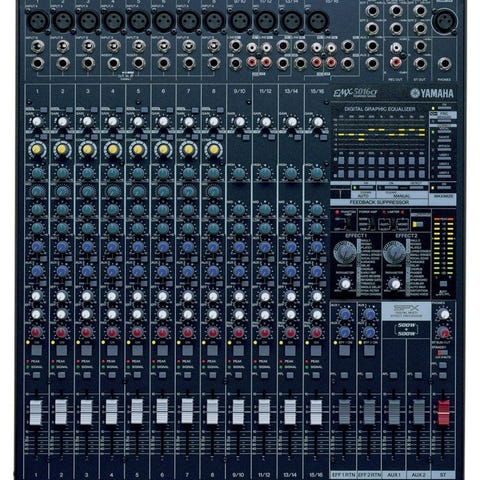Toggle the EFF 1 RTN ON button

[x=344, y=350]
